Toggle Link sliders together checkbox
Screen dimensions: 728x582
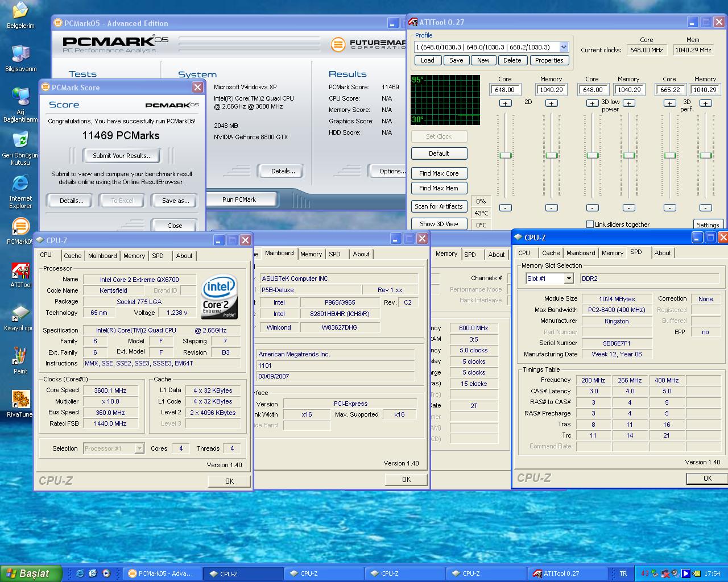(x=590, y=225)
